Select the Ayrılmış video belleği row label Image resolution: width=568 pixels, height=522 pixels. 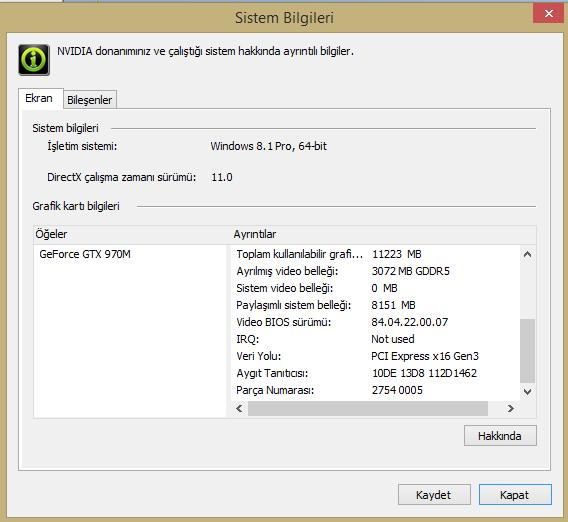[287, 271]
